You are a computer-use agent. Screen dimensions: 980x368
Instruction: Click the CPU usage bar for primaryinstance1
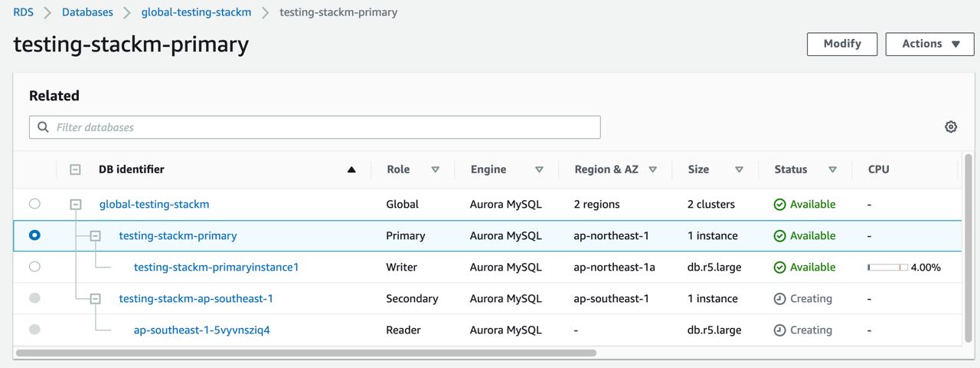[x=887, y=268]
